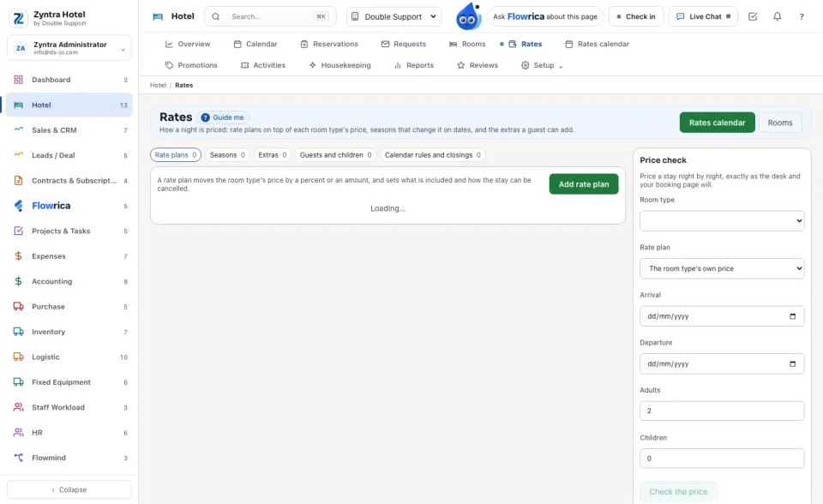Click the green Rates calendar button
The width and height of the screenshot is (823, 504).
coord(717,123)
